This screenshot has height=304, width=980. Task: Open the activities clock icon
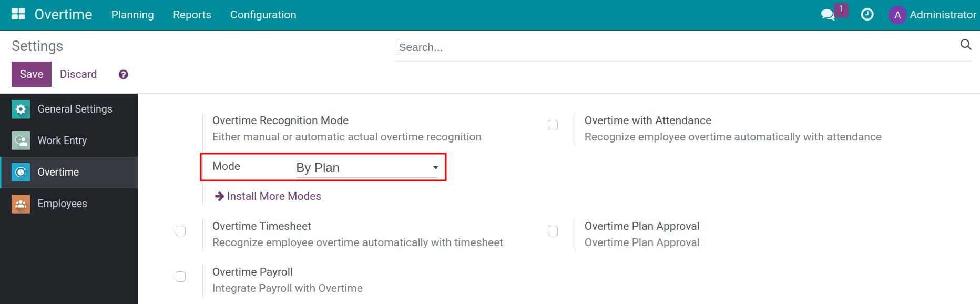click(x=867, y=15)
